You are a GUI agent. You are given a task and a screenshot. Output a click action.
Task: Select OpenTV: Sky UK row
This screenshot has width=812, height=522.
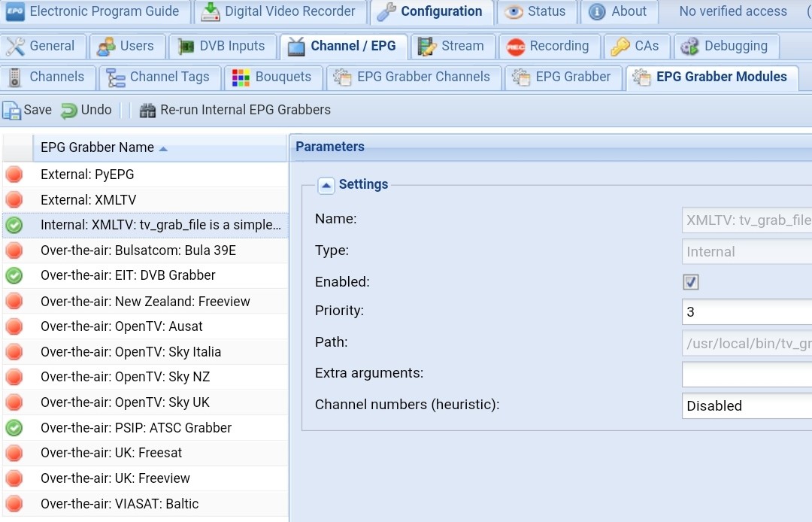tap(145, 402)
